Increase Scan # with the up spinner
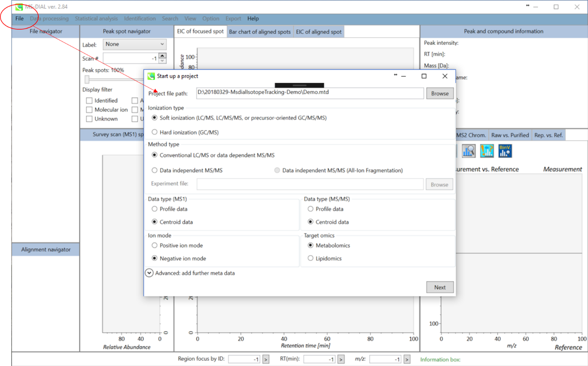The image size is (588, 366). click(163, 55)
